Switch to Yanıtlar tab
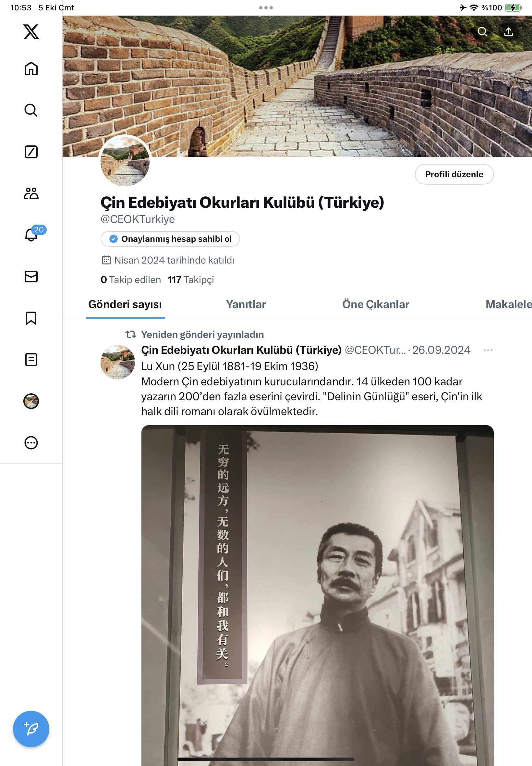Screen dimensions: 532x766 (x=246, y=304)
